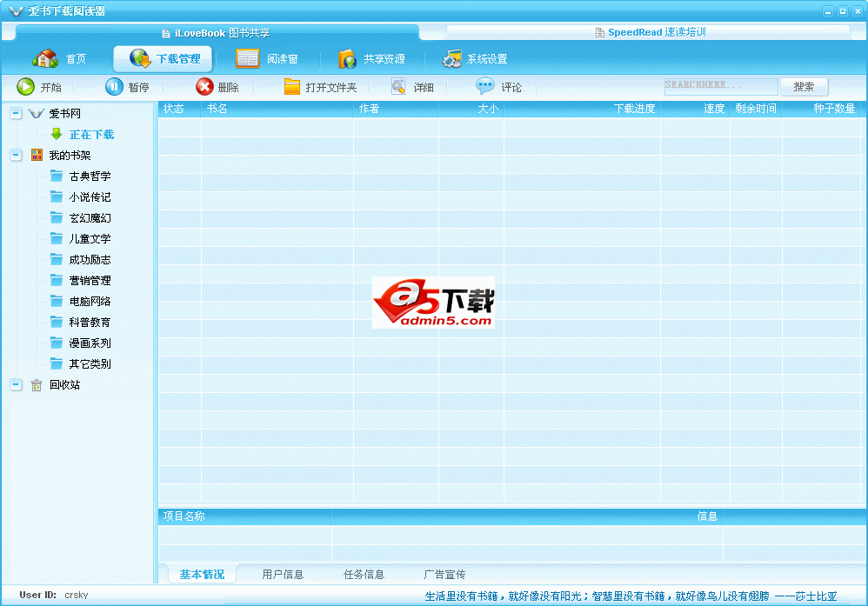Collapse the 我的书架 tree node

pyautogui.click(x=16, y=155)
